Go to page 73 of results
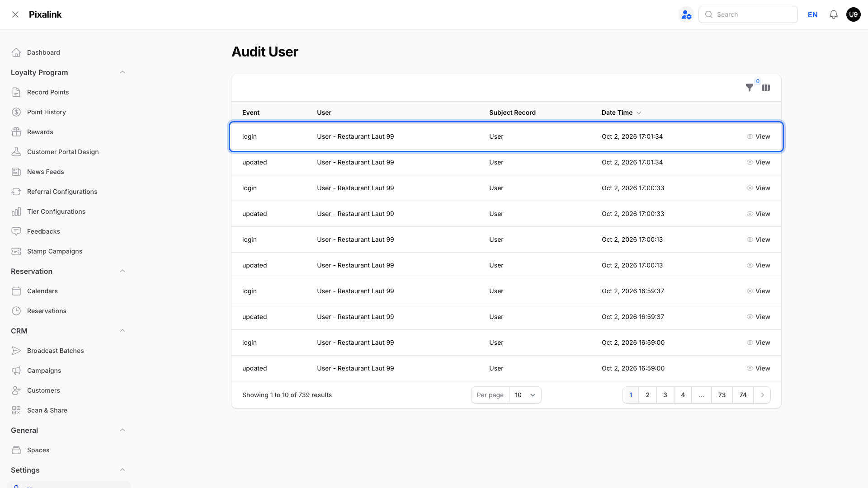The height and width of the screenshot is (488, 868). tap(722, 395)
